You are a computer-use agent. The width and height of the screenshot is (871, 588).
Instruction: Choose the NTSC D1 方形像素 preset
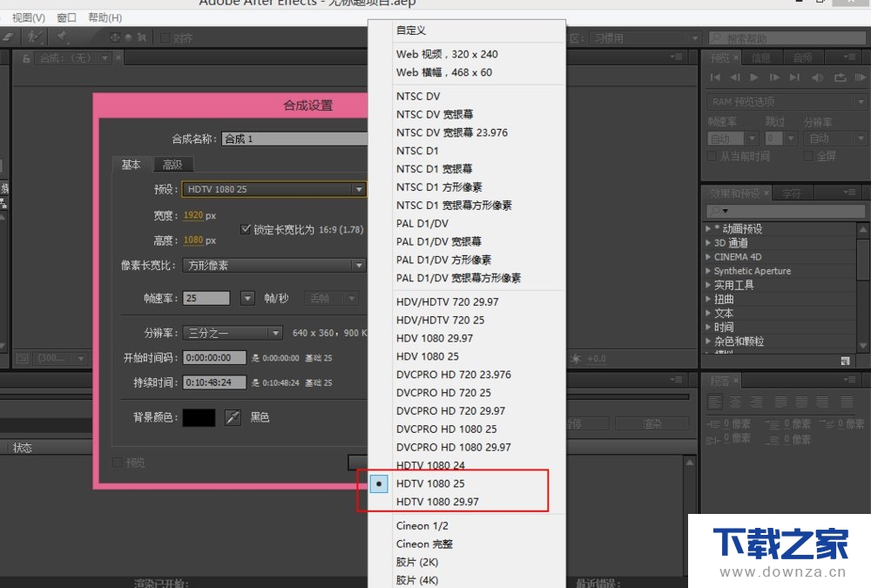pos(439,187)
